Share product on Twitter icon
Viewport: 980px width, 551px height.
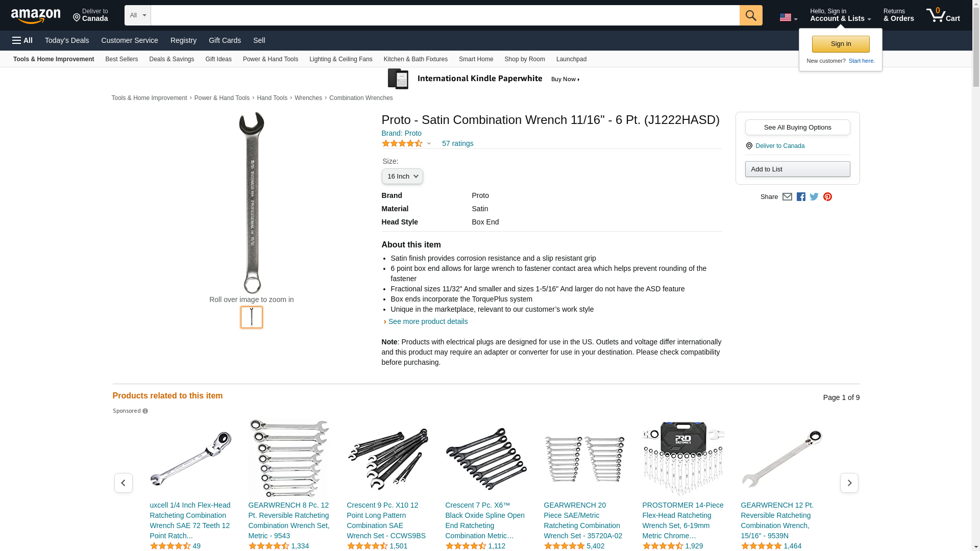click(x=814, y=197)
